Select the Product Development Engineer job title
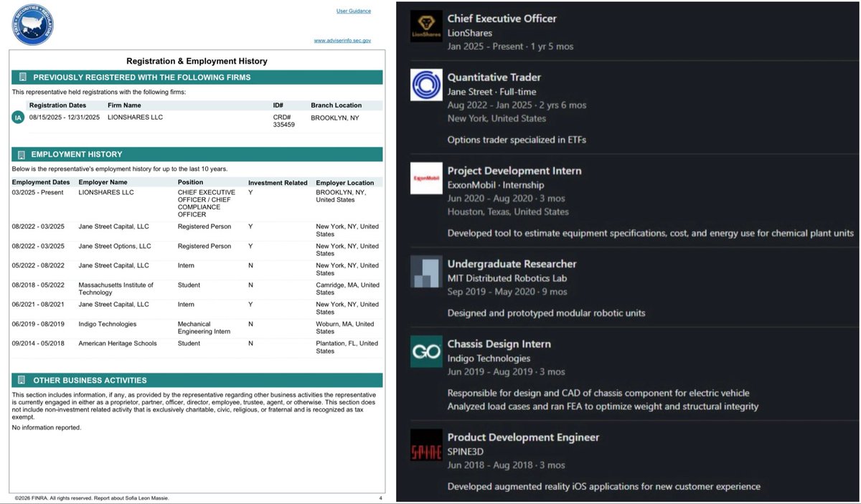The image size is (861, 504). coord(523,437)
